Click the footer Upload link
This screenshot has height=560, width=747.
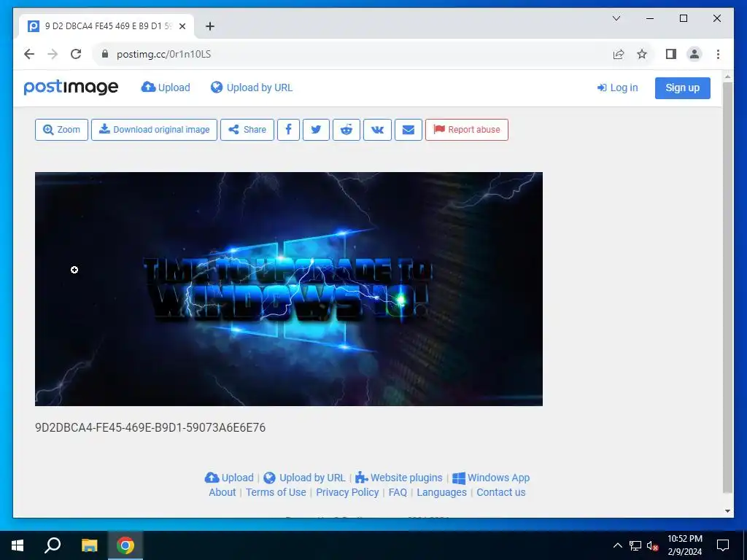click(229, 478)
